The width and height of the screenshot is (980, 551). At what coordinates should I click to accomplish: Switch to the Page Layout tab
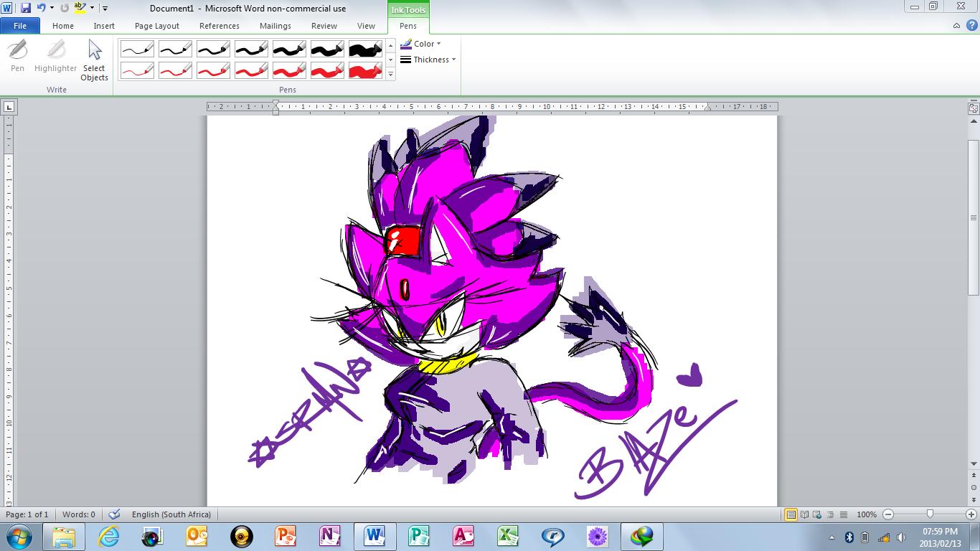pyautogui.click(x=157, y=26)
